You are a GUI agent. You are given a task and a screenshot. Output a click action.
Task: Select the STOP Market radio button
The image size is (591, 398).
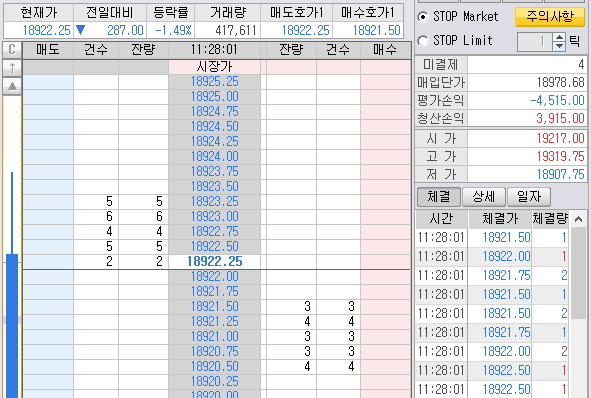tap(423, 17)
